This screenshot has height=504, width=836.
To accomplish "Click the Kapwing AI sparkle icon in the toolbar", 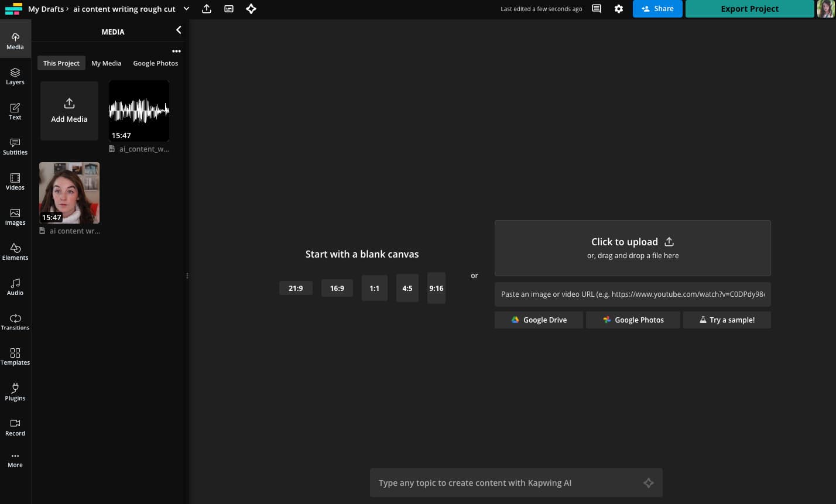I will 251,9.
